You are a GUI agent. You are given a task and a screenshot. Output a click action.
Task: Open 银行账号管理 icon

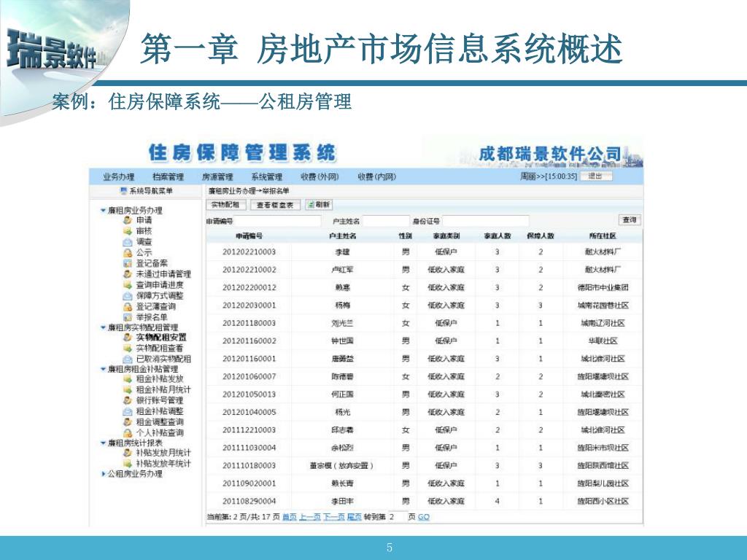pos(127,400)
